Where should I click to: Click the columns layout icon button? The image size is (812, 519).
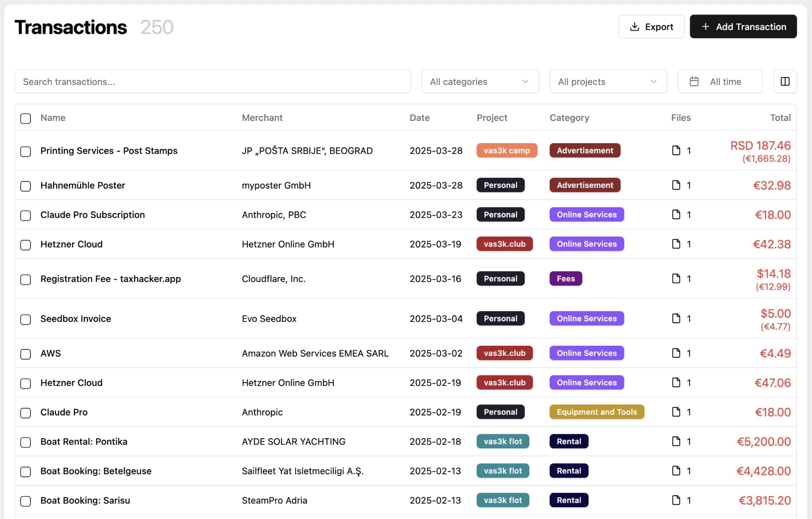[785, 82]
